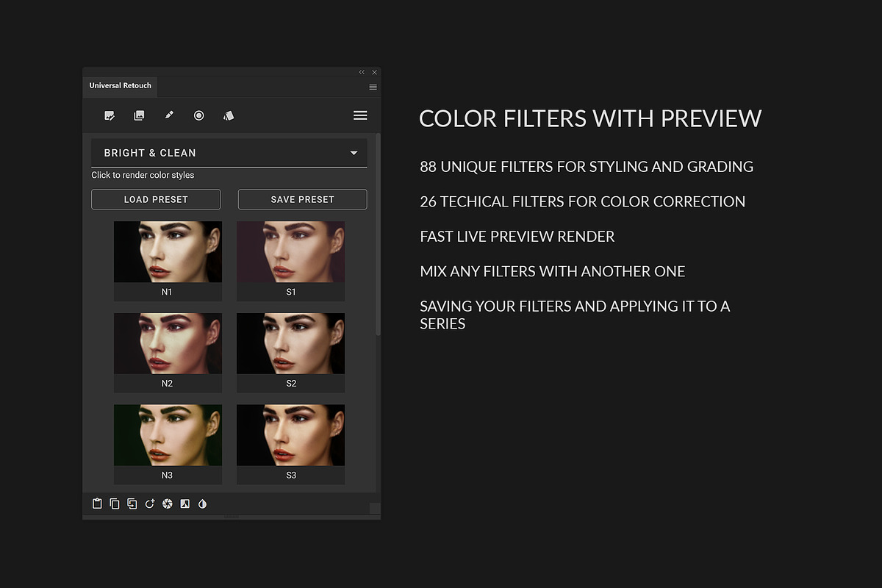Image resolution: width=882 pixels, height=588 pixels.
Task: Click the LOAD PRESET button
Action: point(156,199)
